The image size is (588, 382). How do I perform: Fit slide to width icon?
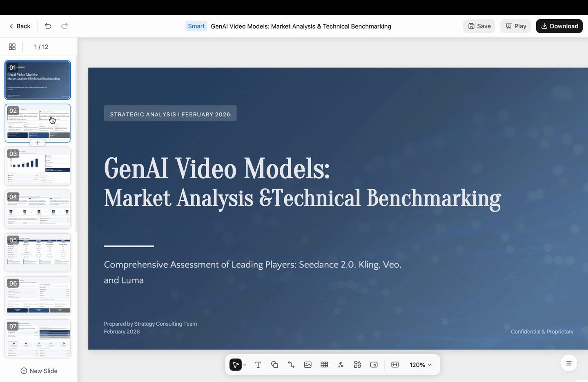(x=395, y=365)
